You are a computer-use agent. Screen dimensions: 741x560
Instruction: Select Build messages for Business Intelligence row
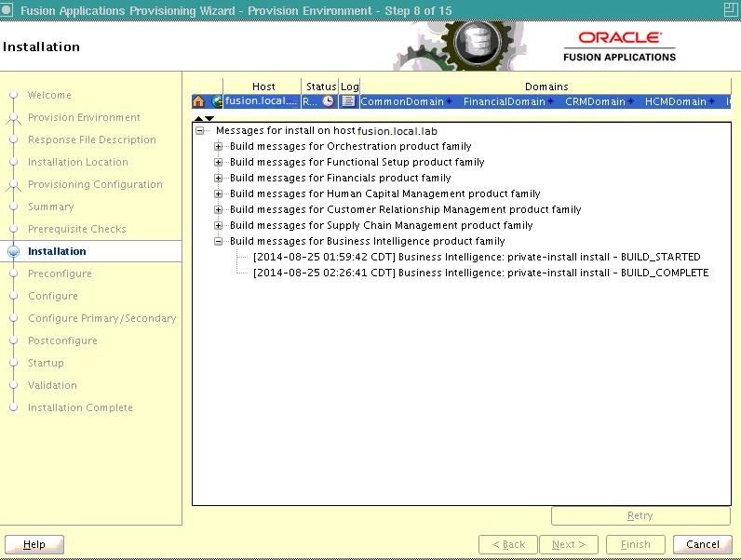coord(367,241)
